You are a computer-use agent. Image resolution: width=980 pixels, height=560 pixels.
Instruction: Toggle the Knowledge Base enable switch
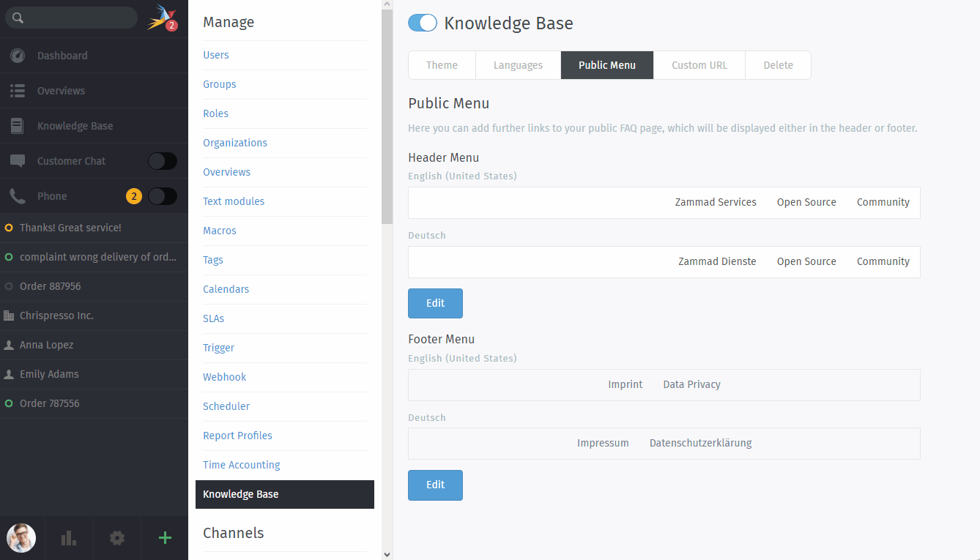(x=423, y=23)
